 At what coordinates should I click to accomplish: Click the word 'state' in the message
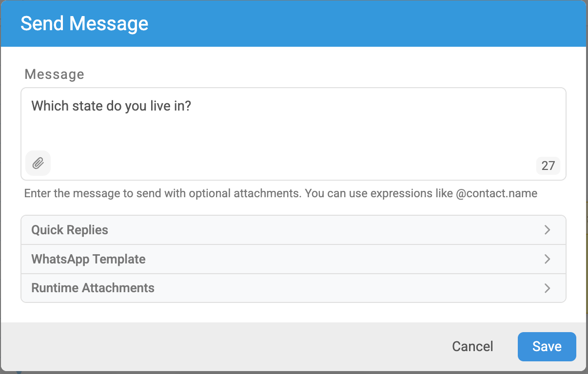pyautogui.click(x=88, y=106)
